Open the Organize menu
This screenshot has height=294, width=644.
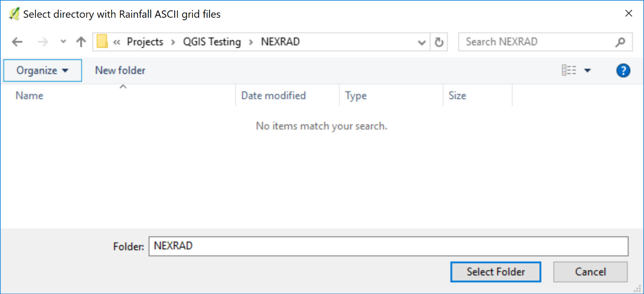[x=43, y=70]
